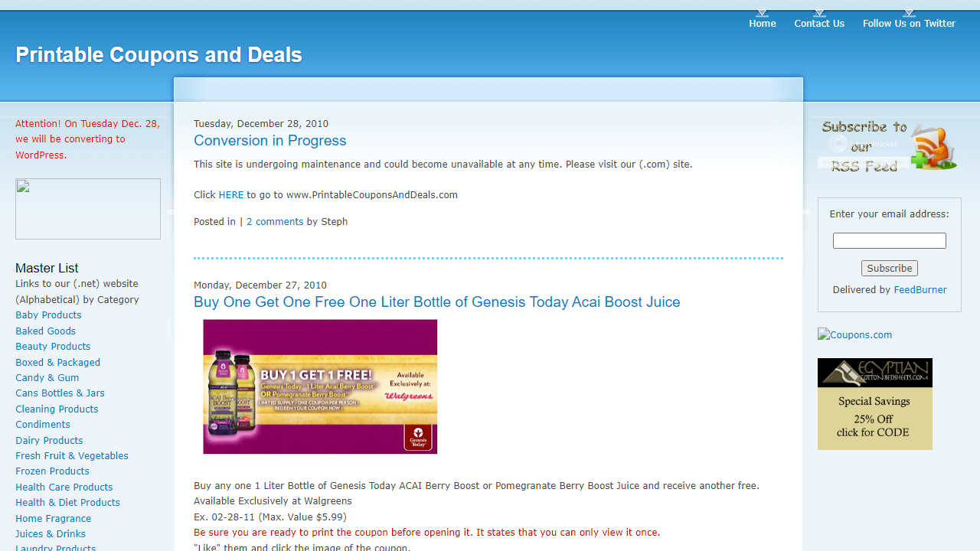Click the broken Coupons.com image icon

(854, 334)
